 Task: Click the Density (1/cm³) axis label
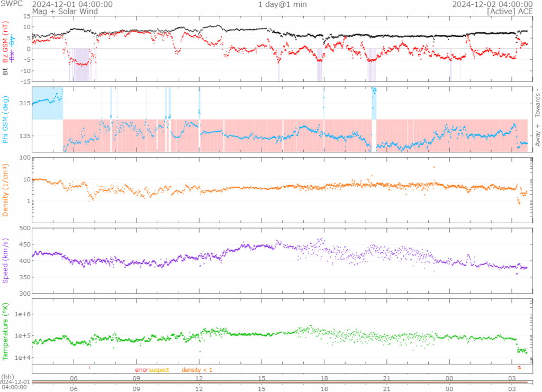[5, 190]
